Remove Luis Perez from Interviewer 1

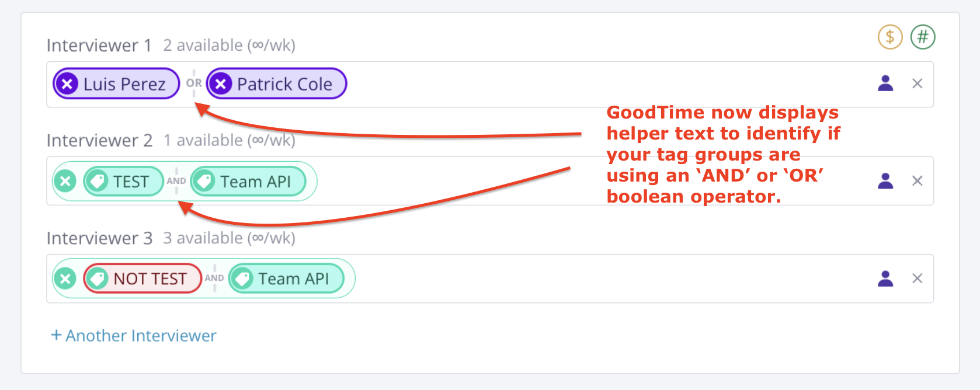[x=67, y=84]
